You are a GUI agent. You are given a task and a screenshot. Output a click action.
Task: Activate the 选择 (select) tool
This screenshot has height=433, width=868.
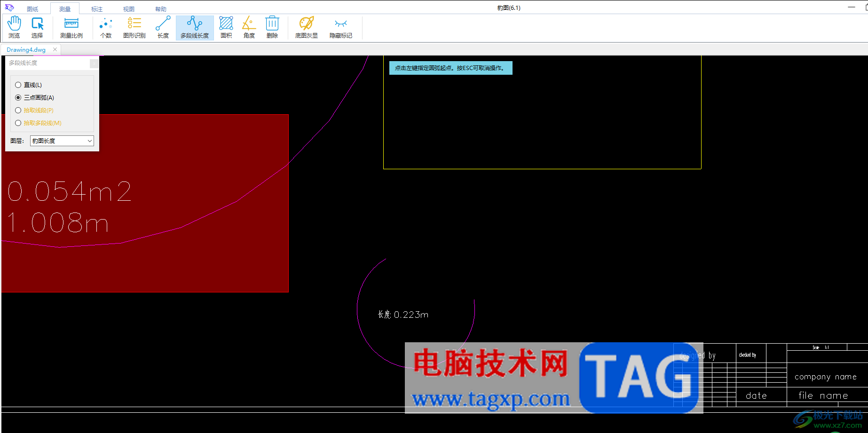pos(37,27)
